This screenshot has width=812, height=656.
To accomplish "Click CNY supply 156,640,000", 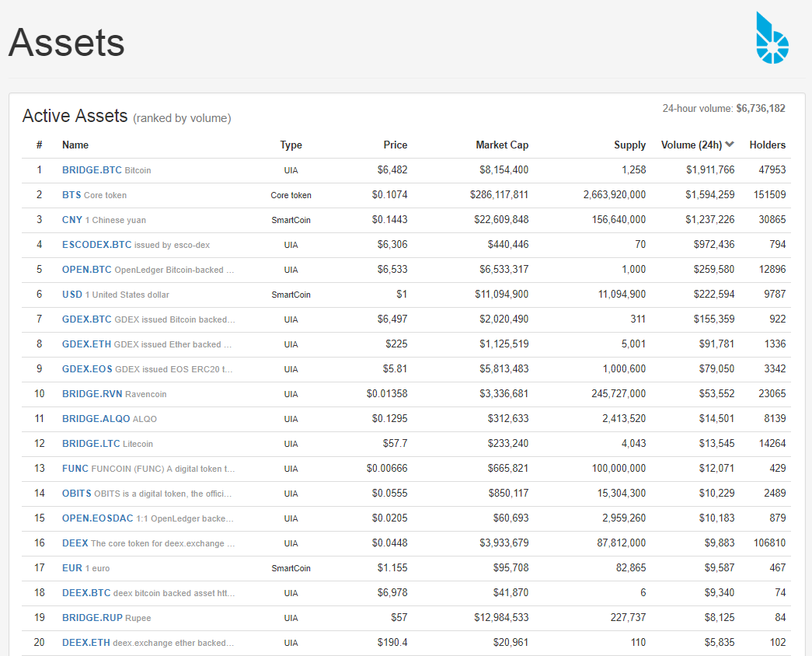I will [x=619, y=220].
